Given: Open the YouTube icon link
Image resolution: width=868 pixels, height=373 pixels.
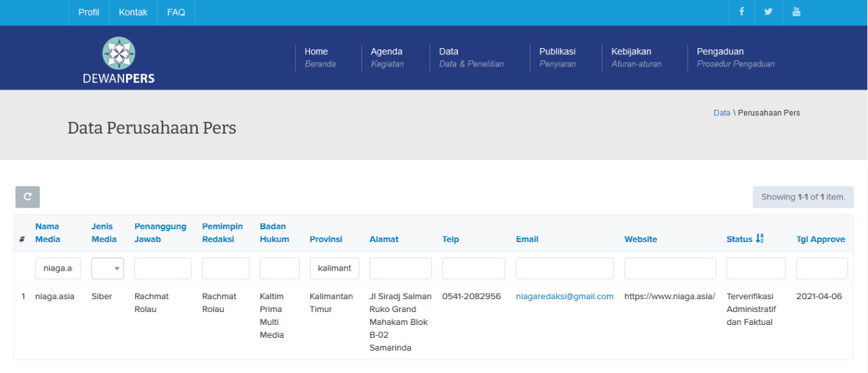Looking at the screenshot, I should coord(796,12).
